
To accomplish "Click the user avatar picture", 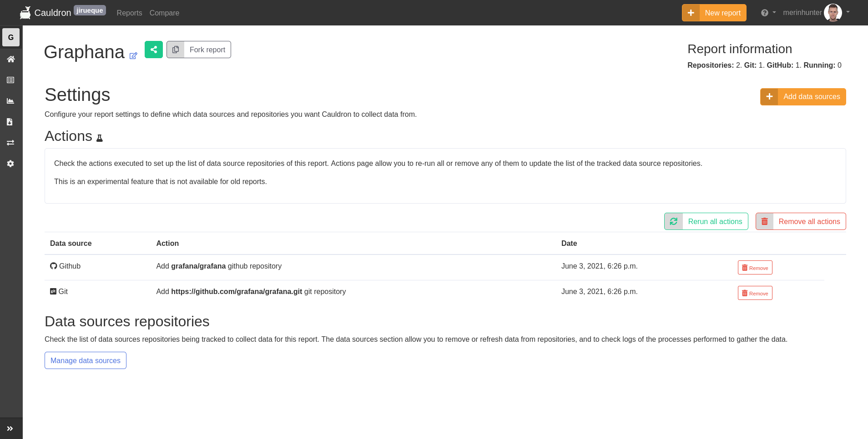I will click(x=833, y=13).
